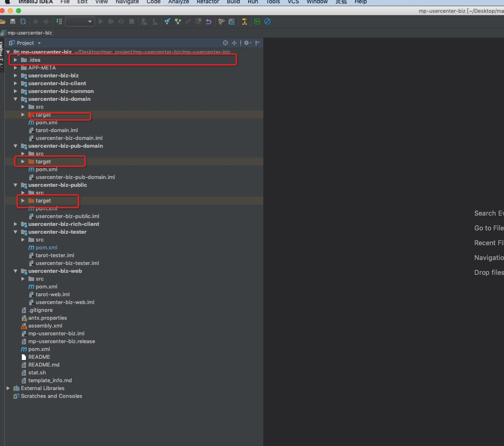Viewport: 504px width, 446px height.
Task: Click the Back navigation arrow
Action: click(36, 21)
